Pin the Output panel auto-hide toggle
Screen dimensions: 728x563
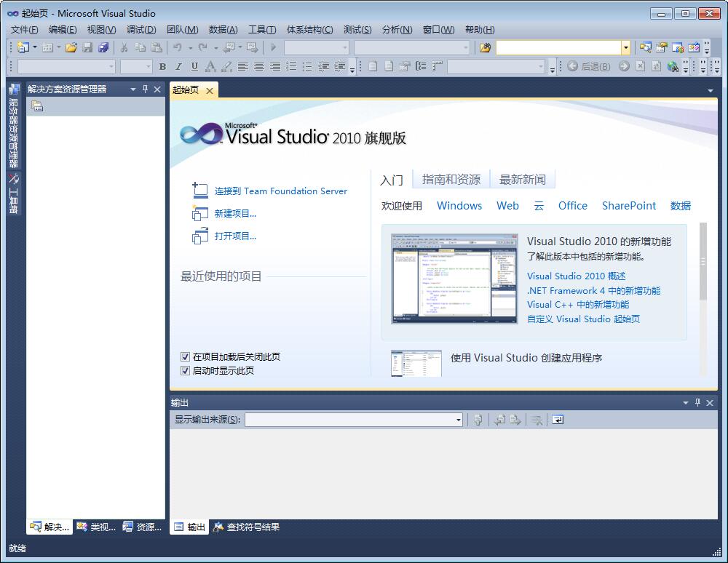tap(697, 402)
